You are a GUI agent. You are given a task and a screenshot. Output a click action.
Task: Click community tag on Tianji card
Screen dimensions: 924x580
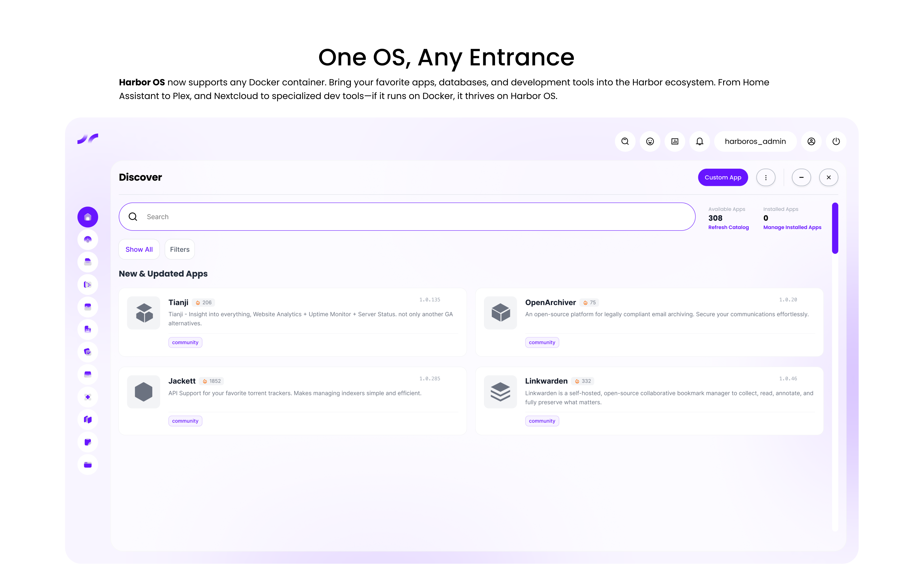point(185,343)
